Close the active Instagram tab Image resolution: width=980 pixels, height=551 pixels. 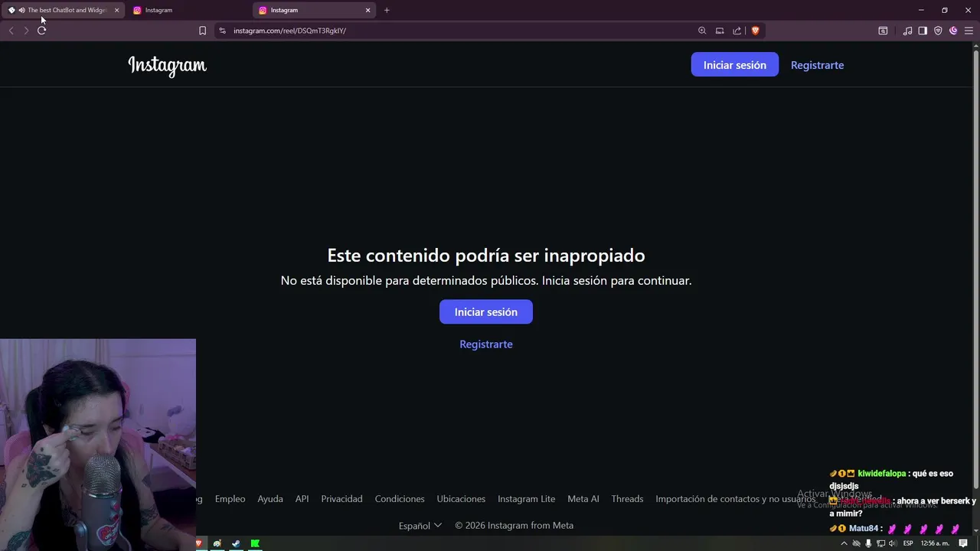(x=367, y=10)
